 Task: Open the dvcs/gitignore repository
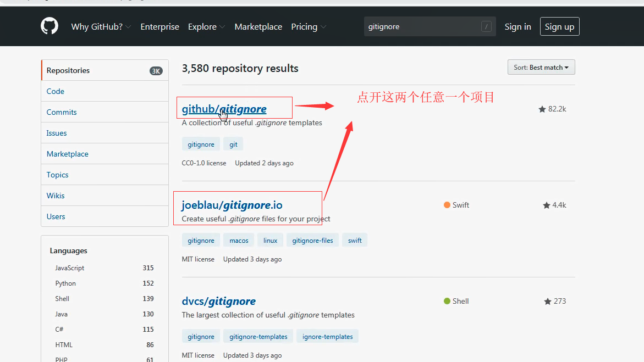[x=218, y=301]
